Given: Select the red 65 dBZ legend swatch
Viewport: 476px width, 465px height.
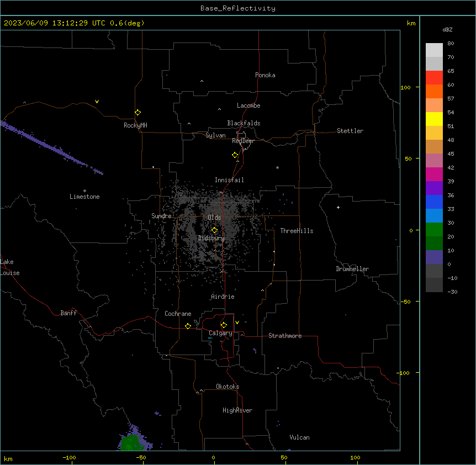Looking at the screenshot, I should [434, 77].
